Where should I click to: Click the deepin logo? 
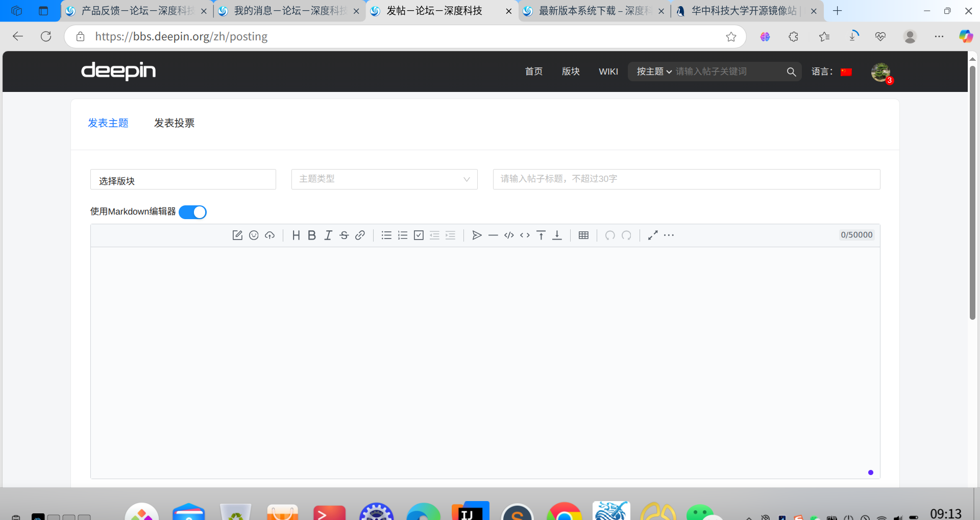[x=118, y=71]
